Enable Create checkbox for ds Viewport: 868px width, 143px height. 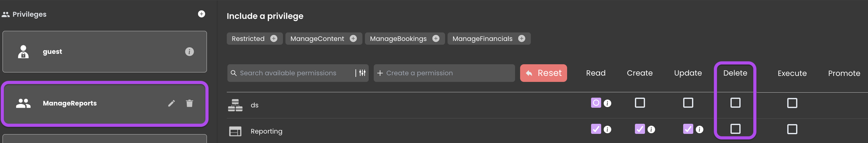tap(640, 103)
